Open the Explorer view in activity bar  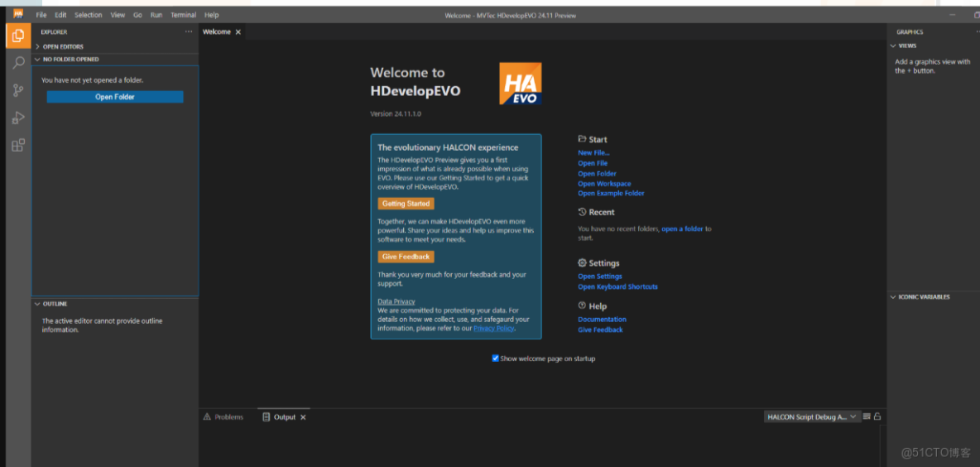(x=18, y=36)
